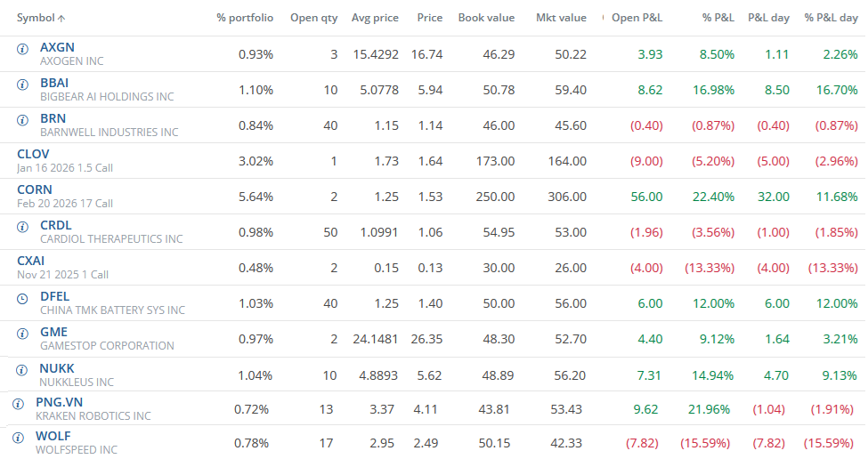Image resolution: width=868 pixels, height=459 pixels.
Task: Open info icon for NUKK row
Action: [21, 370]
